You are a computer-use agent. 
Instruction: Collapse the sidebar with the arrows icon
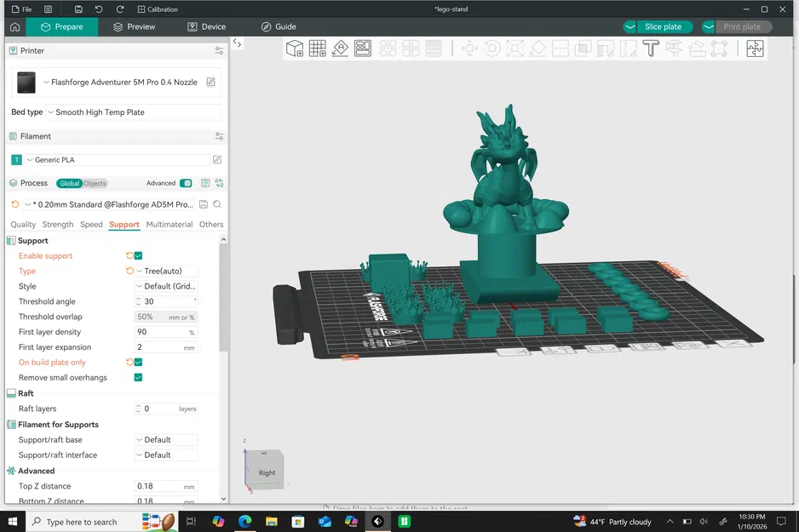pyautogui.click(x=237, y=43)
